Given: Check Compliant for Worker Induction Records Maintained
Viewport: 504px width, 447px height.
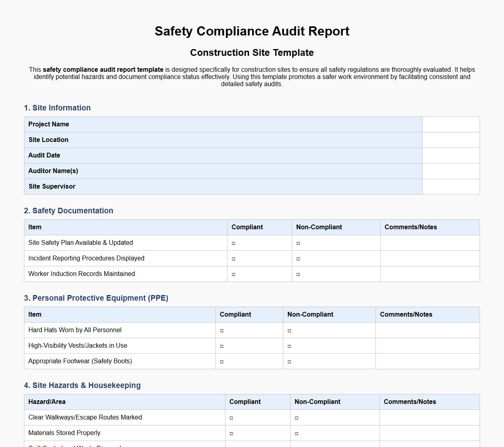Looking at the screenshot, I should click(x=233, y=274).
